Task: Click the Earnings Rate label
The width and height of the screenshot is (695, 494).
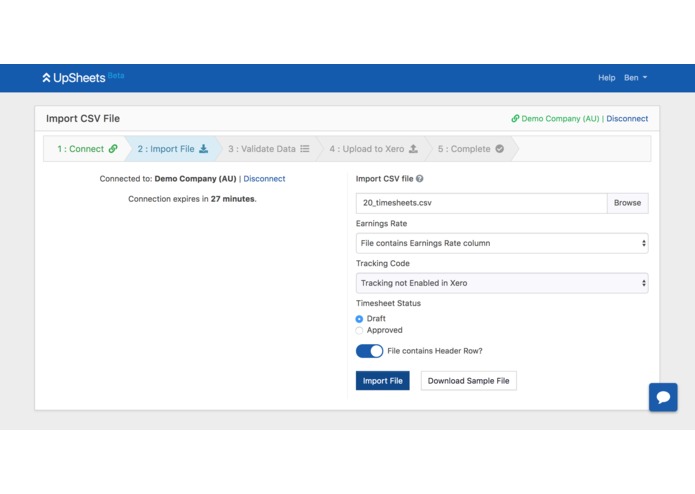Action: pos(381,224)
